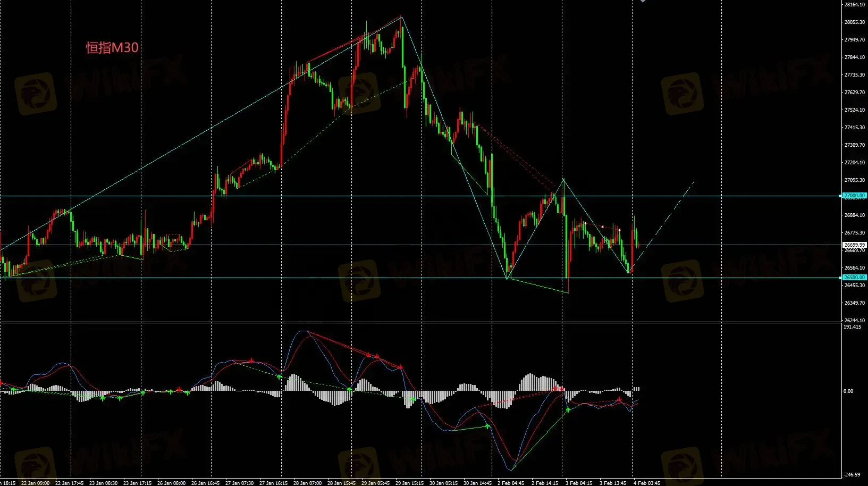Click the 27095.30 price axis label

(x=855, y=180)
